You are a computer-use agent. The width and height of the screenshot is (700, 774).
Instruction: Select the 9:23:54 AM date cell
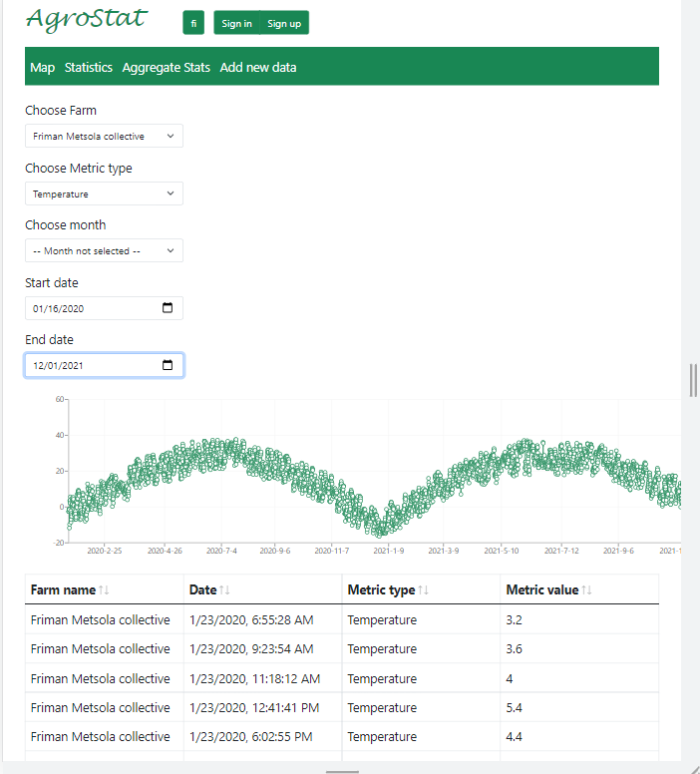(262, 648)
